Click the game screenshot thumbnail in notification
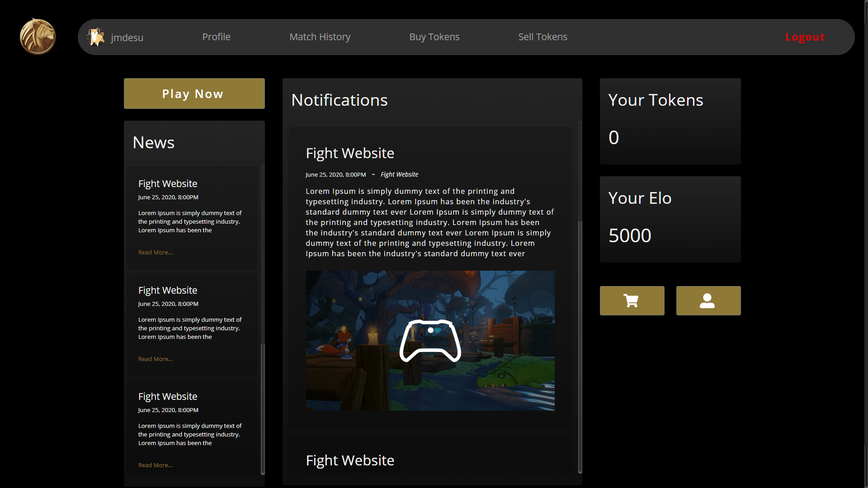 coord(430,341)
